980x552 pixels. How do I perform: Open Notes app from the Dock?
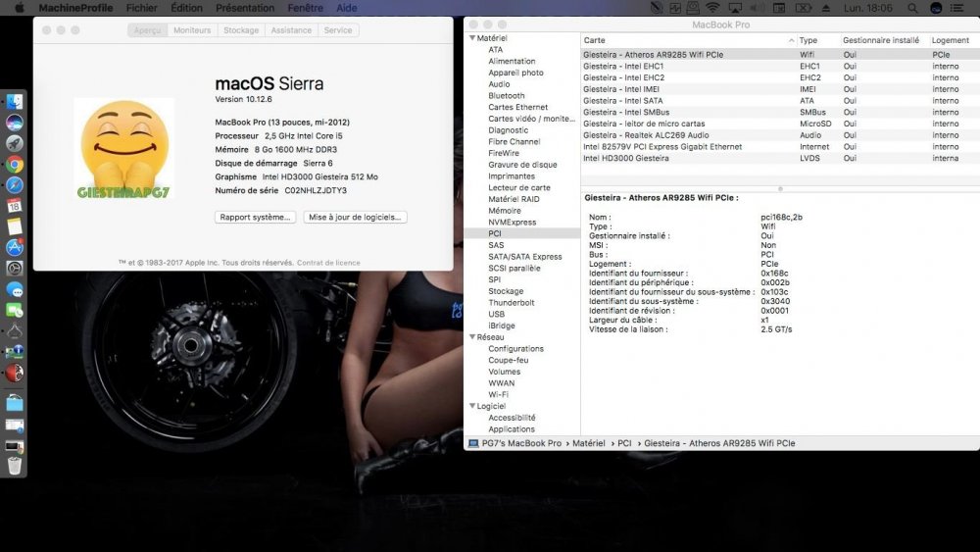pos(15,226)
